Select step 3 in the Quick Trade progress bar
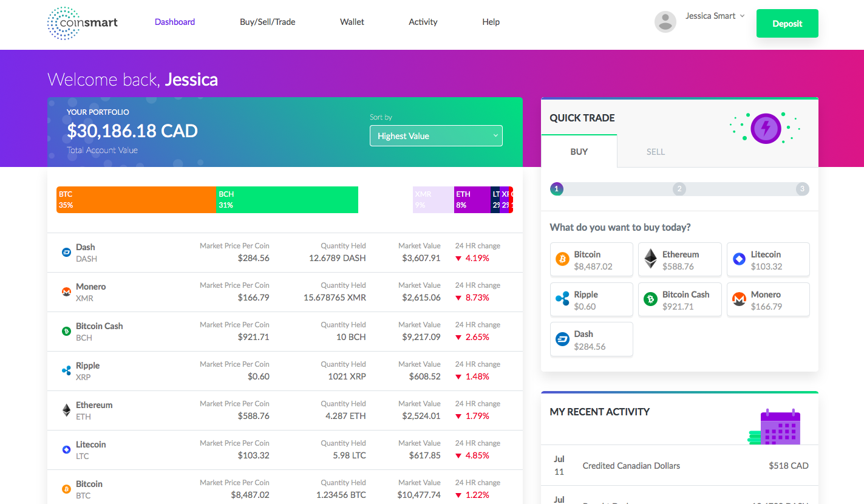Screen dimensions: 864x504 click(802, 189)
